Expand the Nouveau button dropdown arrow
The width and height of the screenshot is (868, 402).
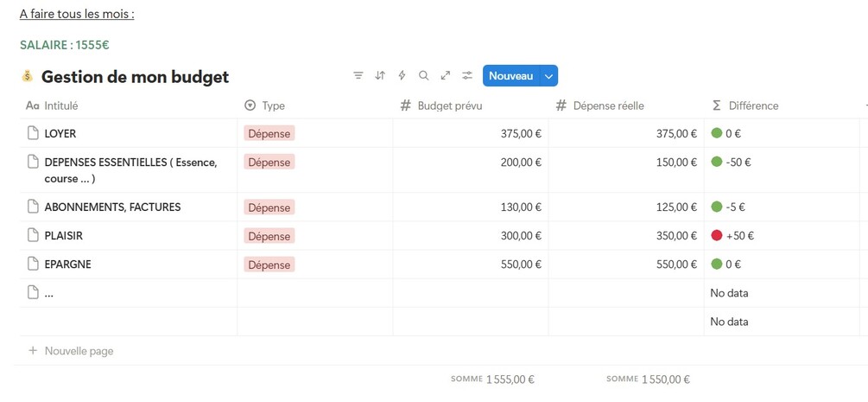tap(548, 76)
